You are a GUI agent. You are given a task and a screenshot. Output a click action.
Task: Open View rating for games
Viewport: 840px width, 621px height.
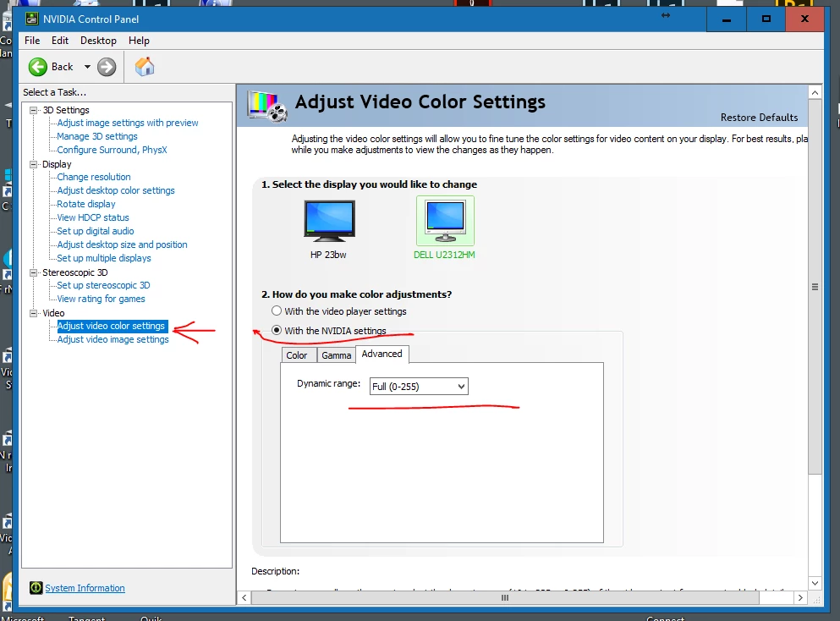tap(101, 299)
